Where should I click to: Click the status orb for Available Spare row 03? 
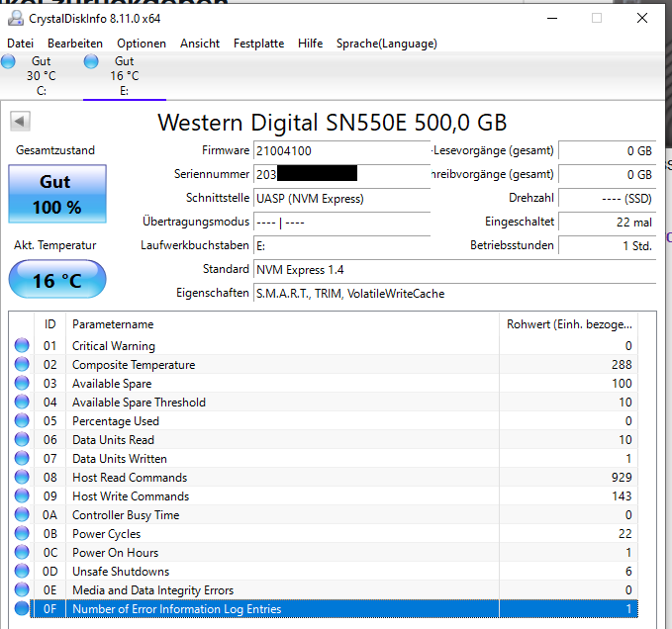point(22,383)
